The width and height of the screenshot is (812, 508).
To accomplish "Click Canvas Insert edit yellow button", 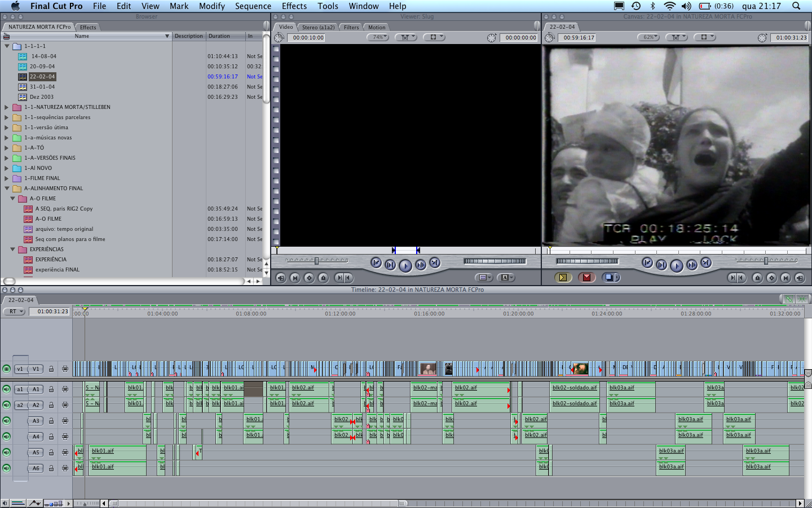I will click(562, 277).
